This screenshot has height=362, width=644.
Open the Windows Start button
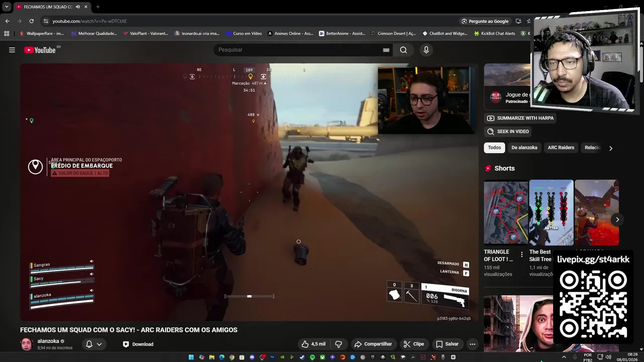[191, 357]
